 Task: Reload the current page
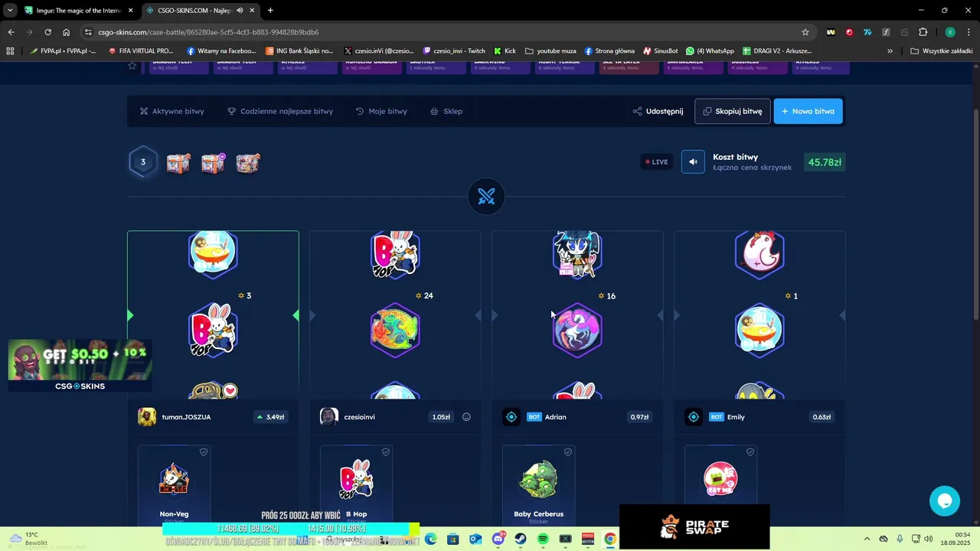(x=47, y=32)
